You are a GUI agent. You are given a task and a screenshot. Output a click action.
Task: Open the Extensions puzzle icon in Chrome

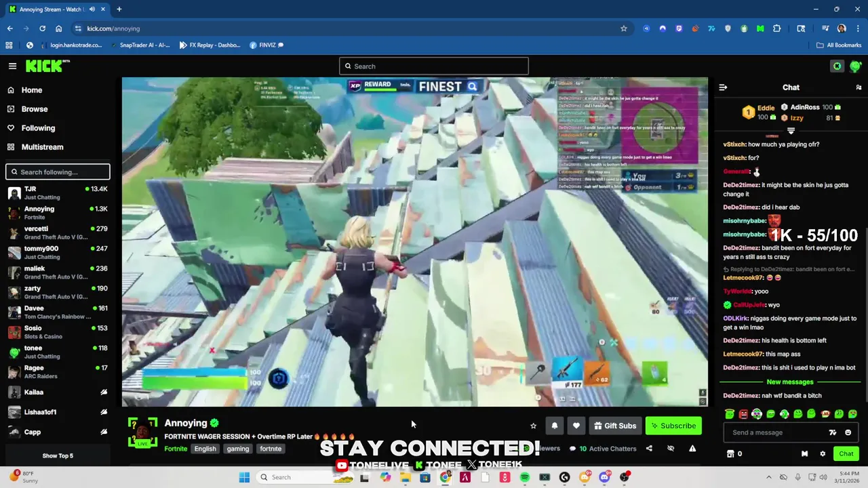pos(777,28)
